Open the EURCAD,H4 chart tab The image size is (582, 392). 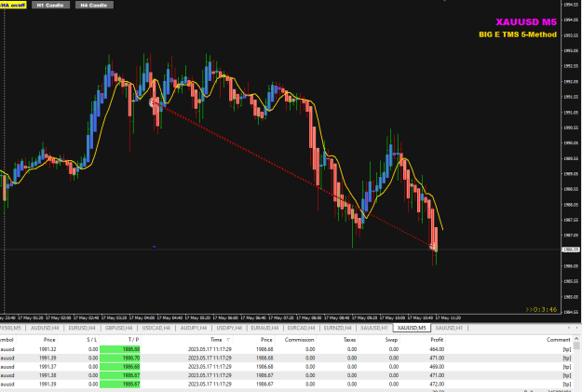click(301, 328)
